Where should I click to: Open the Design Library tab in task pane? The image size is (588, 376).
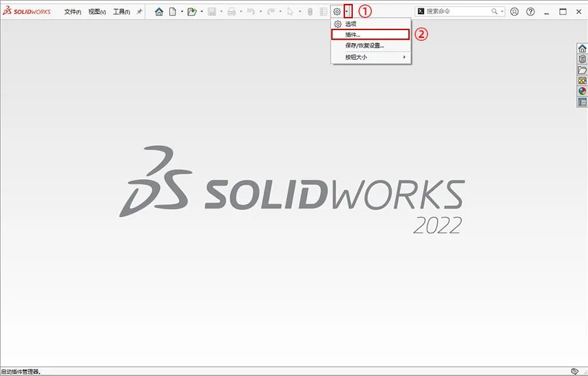coord(582,59)
